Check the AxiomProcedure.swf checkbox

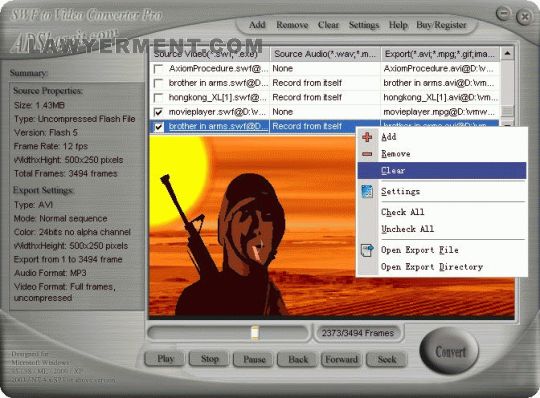tap(158, 69)
